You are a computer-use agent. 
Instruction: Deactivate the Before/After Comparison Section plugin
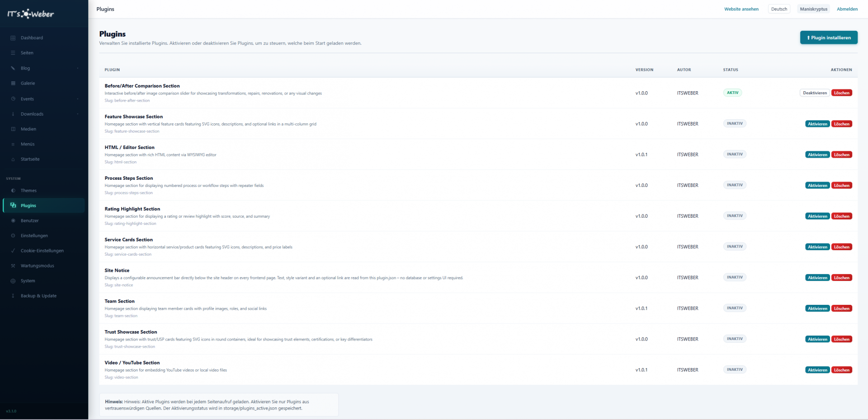815,93
